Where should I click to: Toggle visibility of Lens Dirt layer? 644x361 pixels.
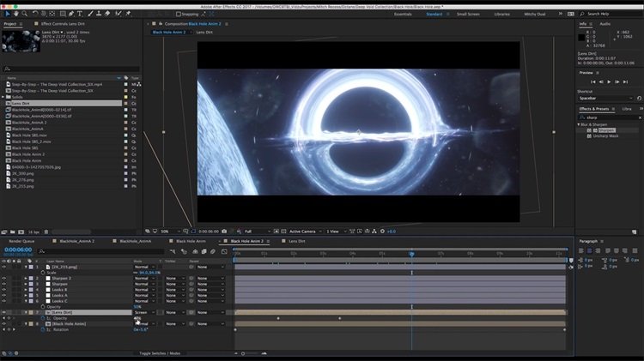4,313
